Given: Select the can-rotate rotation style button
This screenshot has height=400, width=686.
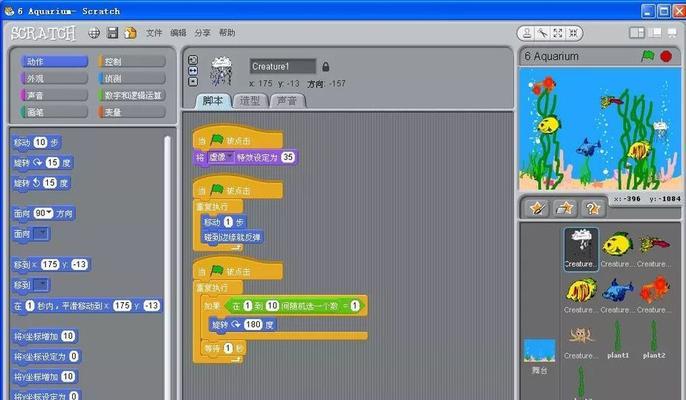Looking at the screenshot, I should [192, 60].
